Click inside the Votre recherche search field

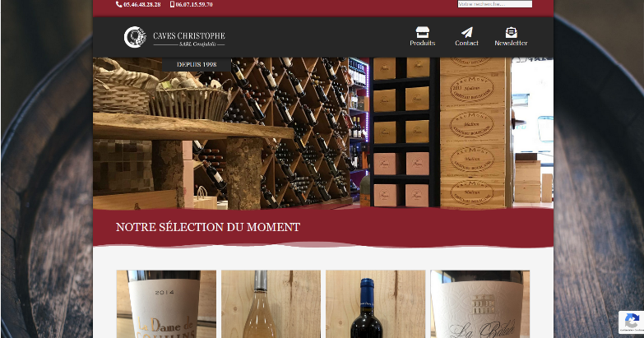coord(494,3)
